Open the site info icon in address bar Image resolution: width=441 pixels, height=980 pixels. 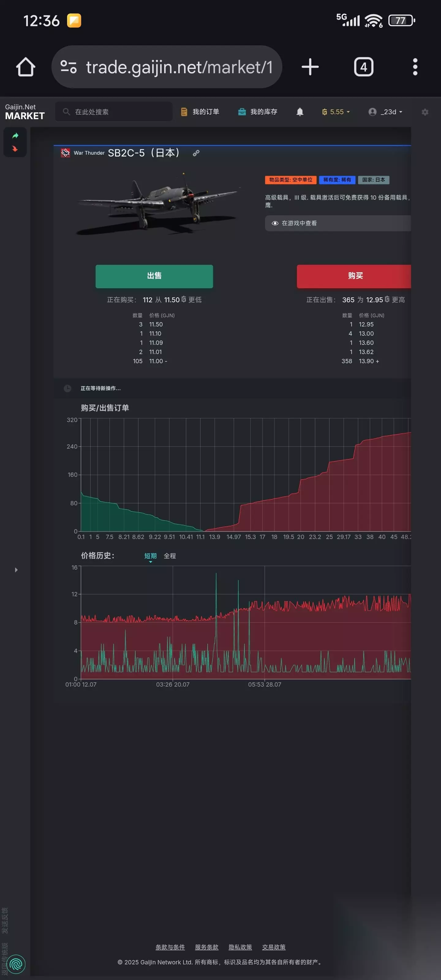click(x=69, y=67)
